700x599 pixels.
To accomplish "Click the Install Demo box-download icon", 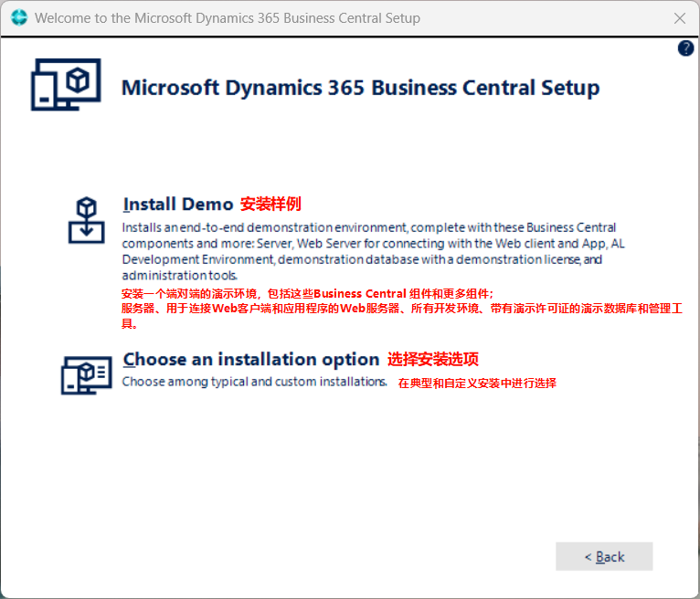I will click(86, 220).
